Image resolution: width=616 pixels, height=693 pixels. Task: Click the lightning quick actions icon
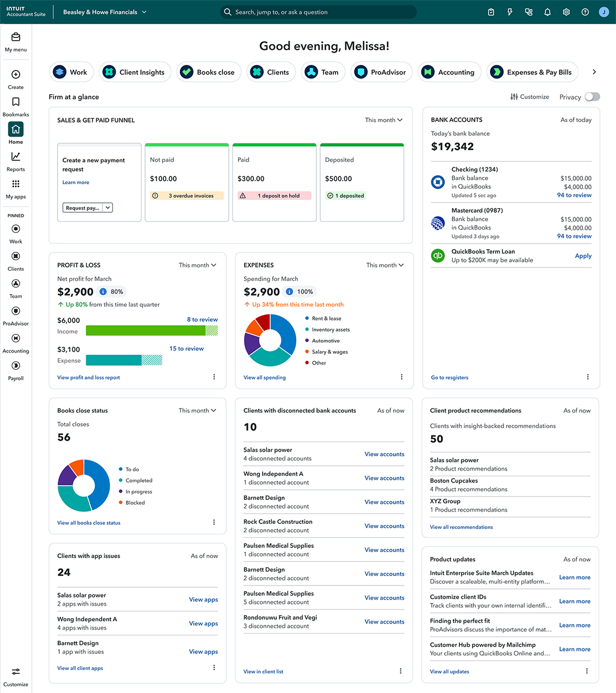click(510, 11)
